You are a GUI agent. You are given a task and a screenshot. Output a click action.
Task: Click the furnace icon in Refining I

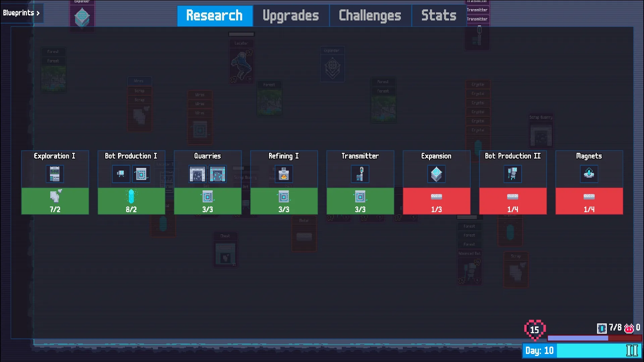(x=284, y=174)
